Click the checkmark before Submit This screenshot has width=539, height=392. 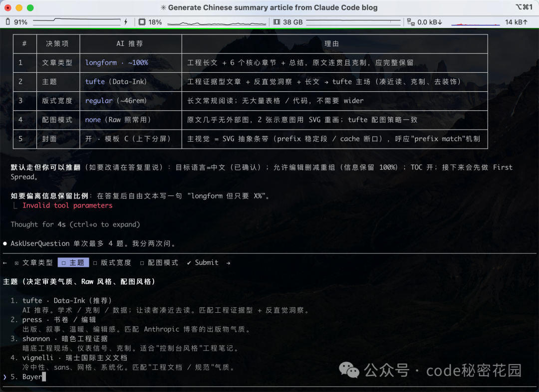(x=189, y=263)
